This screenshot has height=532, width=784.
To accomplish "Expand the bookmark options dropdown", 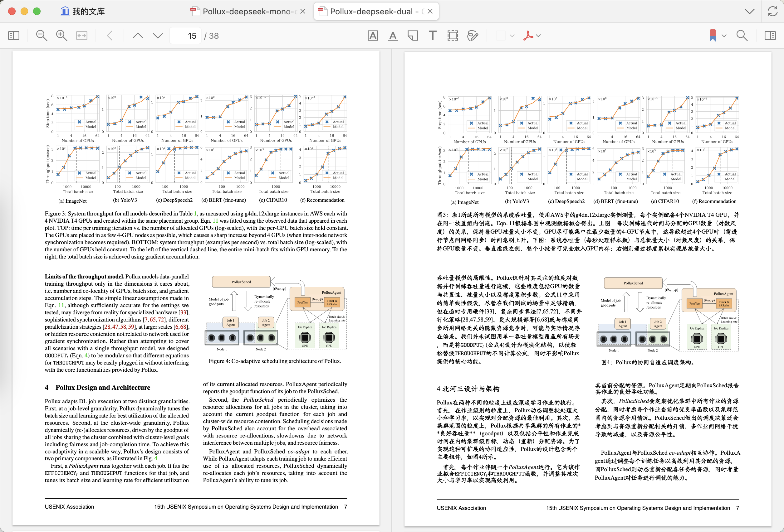I will click(x=724, y=36).
